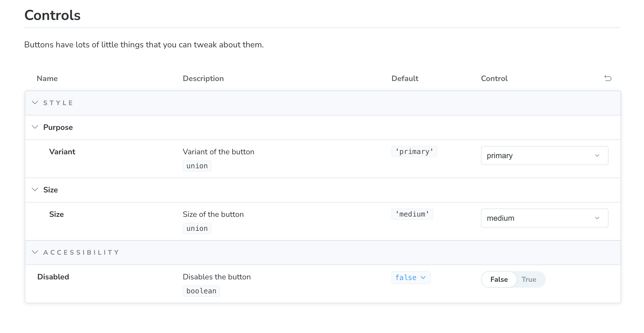This screenshot has width=644, height=333.
Task: Click the Control column header
Action: [x=494, y=78]
